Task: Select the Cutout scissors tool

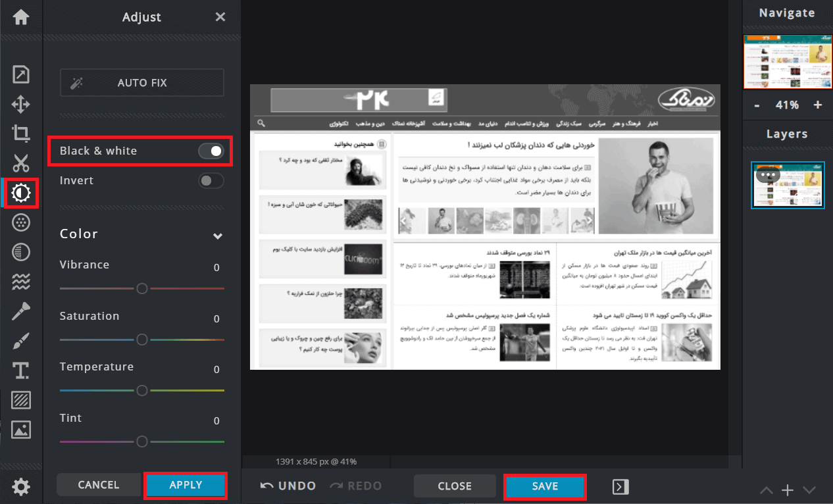Action: [x=21, y=163]
